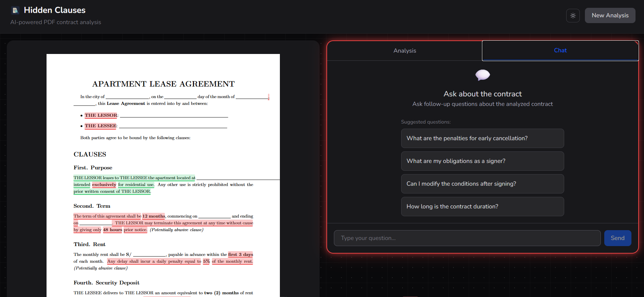
Task: Click the 'CLAUSES' section heading
Action: coord(90,154)
